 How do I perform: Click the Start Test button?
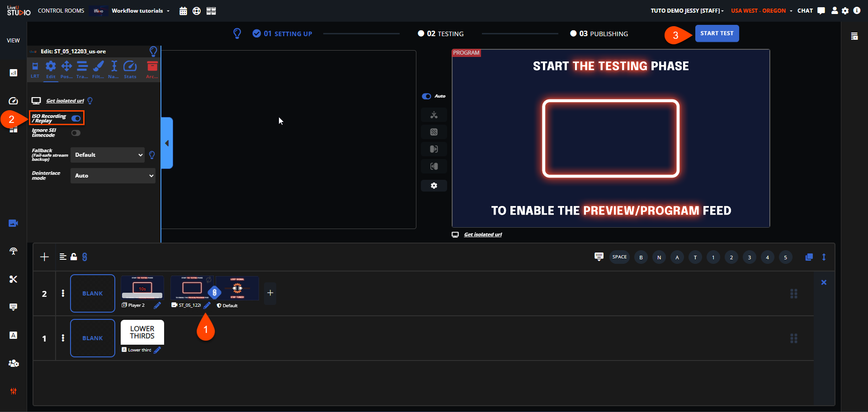(x=717, y=33)
